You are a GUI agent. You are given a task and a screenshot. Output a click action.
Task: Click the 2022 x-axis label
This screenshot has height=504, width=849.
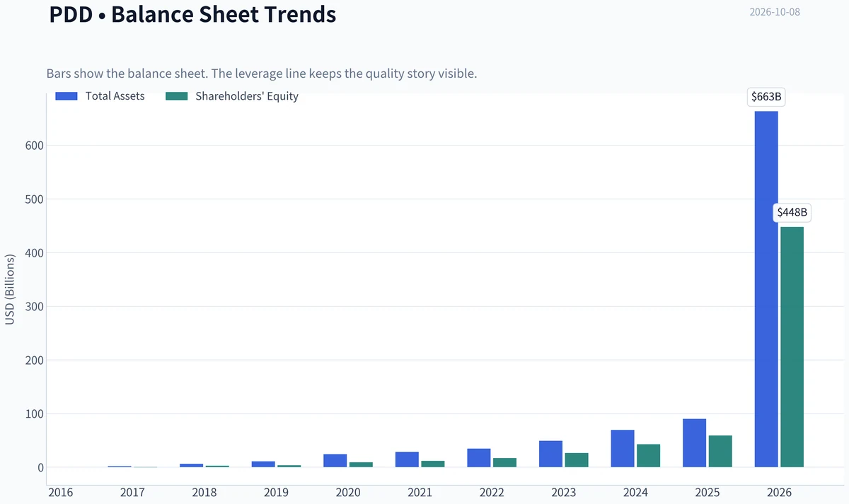(492, 492)
